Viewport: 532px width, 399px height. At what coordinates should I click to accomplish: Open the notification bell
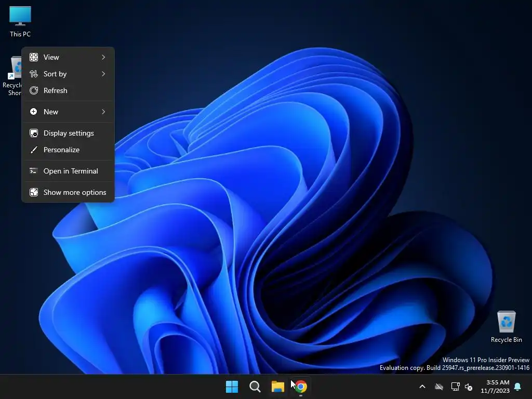pos(518,387)
